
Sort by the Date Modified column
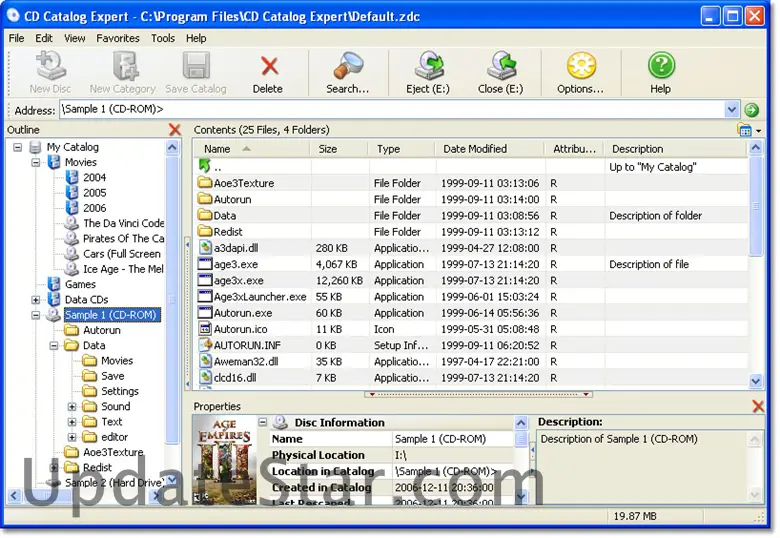click(490, 149)
